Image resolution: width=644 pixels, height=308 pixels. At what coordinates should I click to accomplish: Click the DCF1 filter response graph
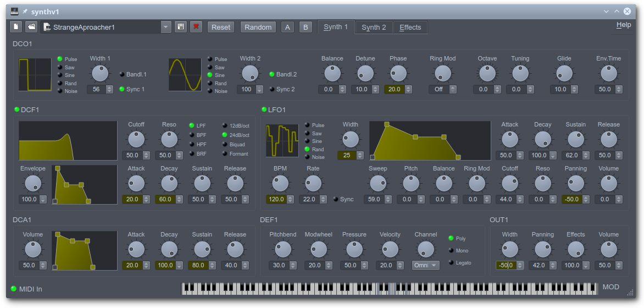tap(68, 141)
